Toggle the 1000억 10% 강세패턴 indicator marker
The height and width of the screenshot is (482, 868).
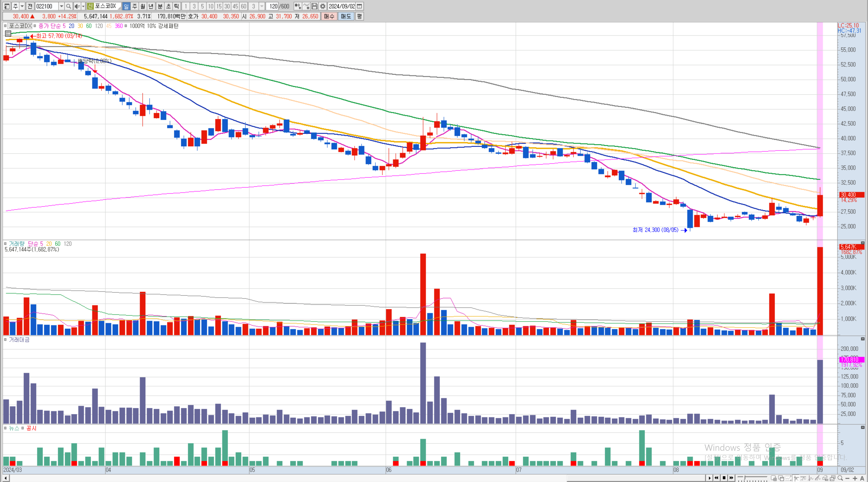pyautogui.click(x=126, y=26)
